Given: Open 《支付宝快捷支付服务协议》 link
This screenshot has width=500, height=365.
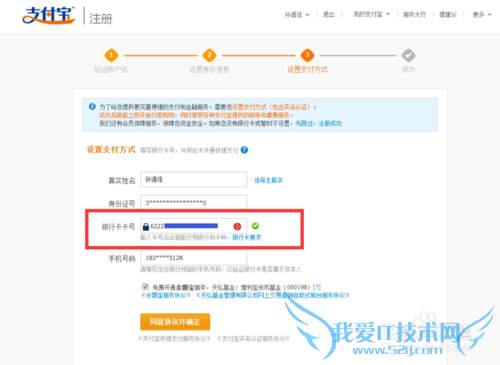Looking at the screenshot, I should tap(174, 339).
